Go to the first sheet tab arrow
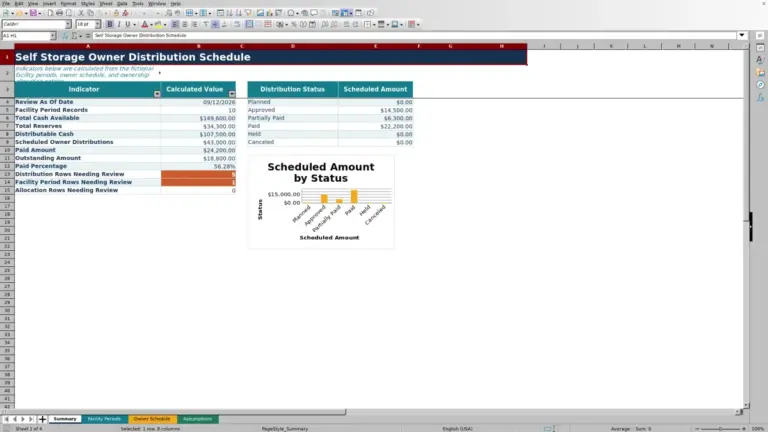Screen dimensions: 768x432 pos(6,419)
